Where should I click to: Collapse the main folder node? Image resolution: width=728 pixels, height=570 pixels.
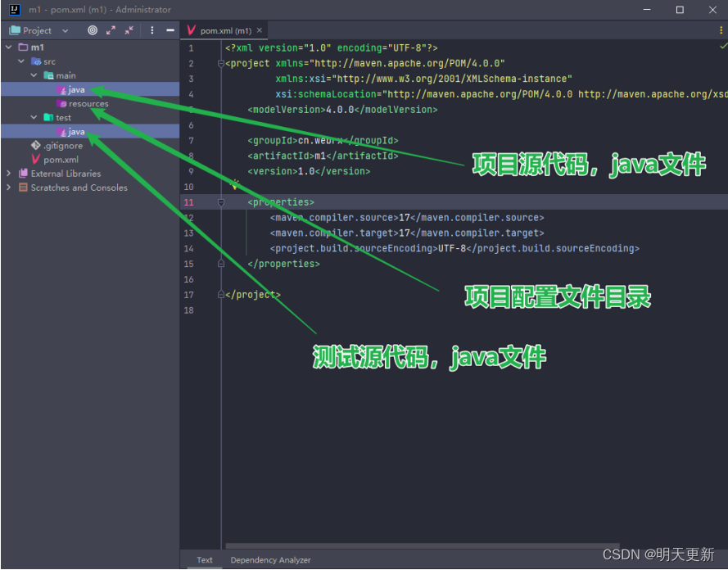[34, 75]
